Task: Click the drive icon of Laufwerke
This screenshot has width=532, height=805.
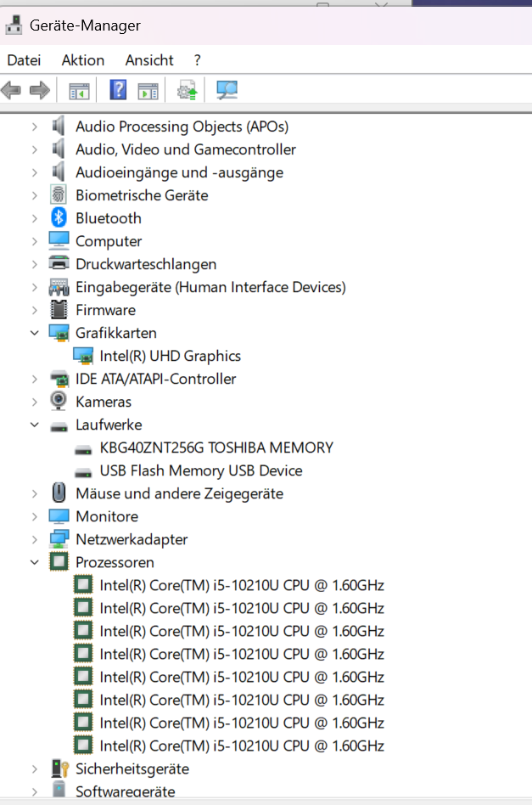Action: (x=59, y=426)
